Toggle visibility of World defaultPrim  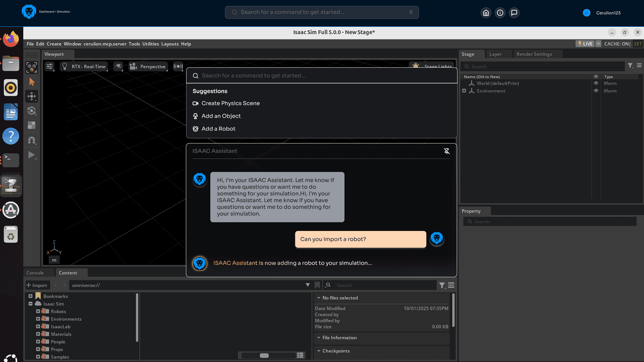point(596,83)
